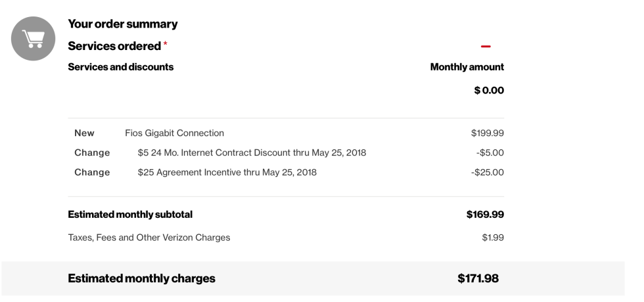
Task: Click the red asterisk beside Services ordered
Action: [165, 43]
